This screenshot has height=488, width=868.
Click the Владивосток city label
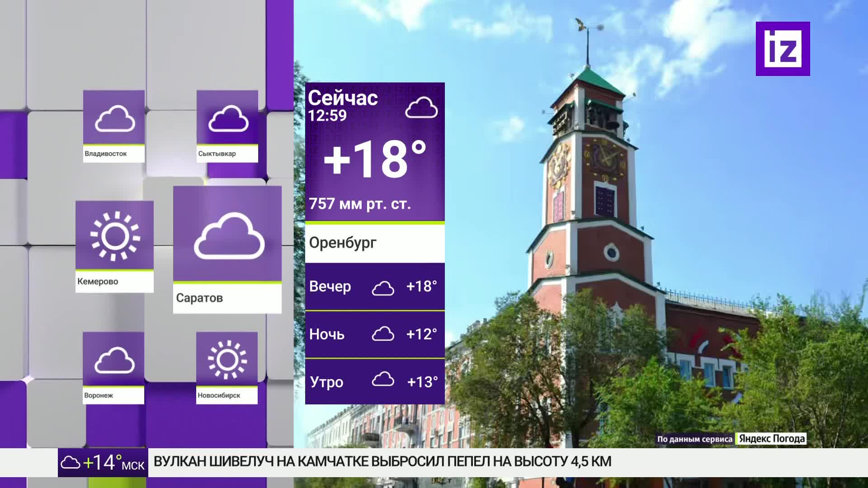tap(106, 154)
